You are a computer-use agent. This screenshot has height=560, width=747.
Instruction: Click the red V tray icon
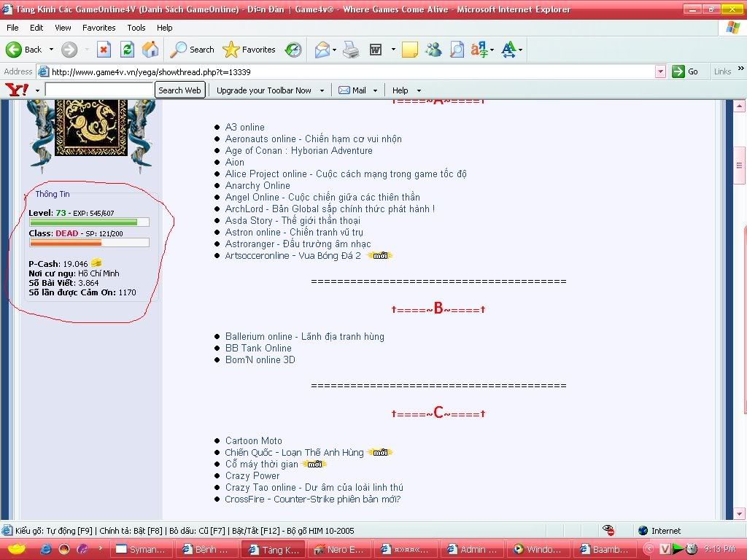tap(665, 549)
